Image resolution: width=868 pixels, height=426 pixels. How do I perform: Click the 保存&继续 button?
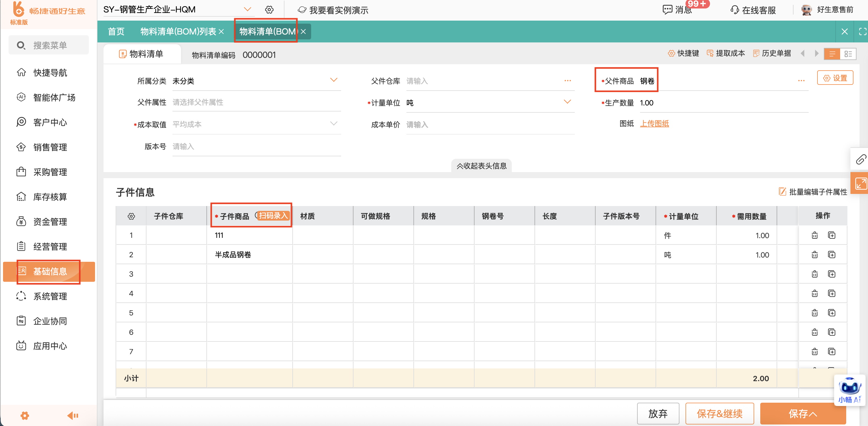pos(719,413)
